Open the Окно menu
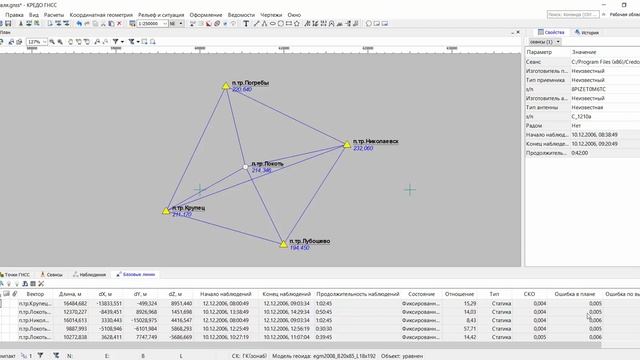 point(294,15)
